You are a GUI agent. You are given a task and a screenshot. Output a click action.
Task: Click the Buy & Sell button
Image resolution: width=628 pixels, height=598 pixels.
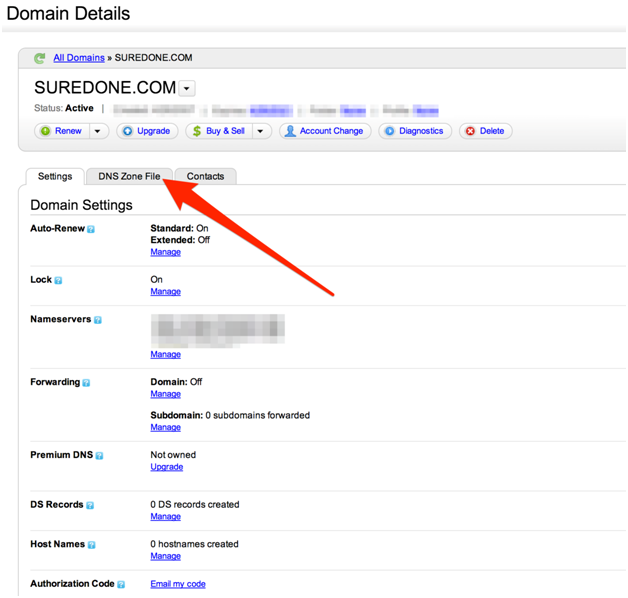(x=219, y=131)
